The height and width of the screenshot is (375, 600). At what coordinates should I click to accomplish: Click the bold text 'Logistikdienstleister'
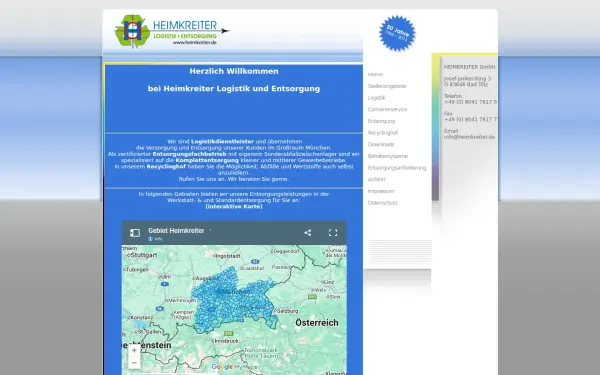[x=222, y=142]
